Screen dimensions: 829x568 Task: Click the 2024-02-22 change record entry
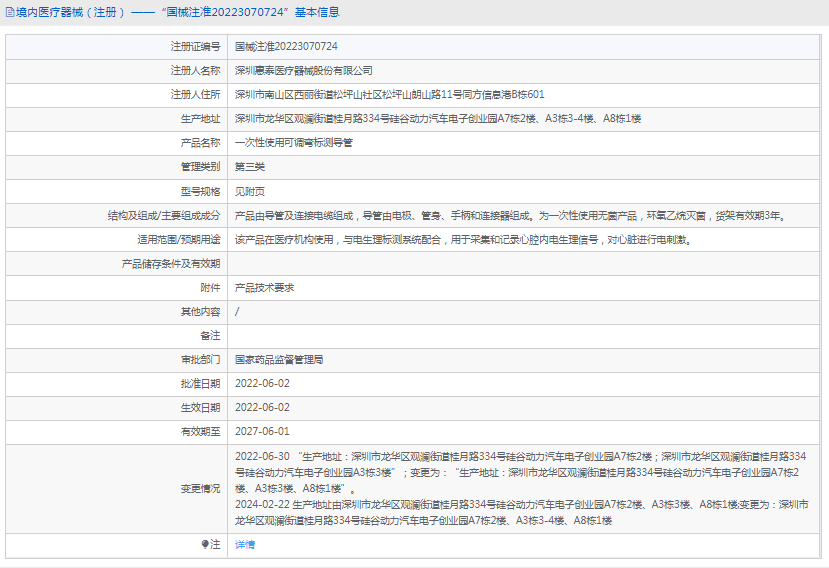tap(522, 512)
